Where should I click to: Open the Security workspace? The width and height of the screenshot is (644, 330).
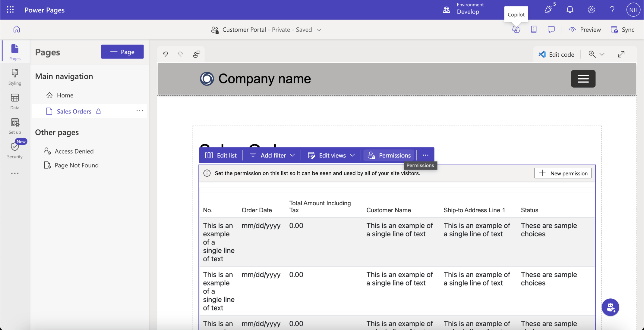[15, 150]
